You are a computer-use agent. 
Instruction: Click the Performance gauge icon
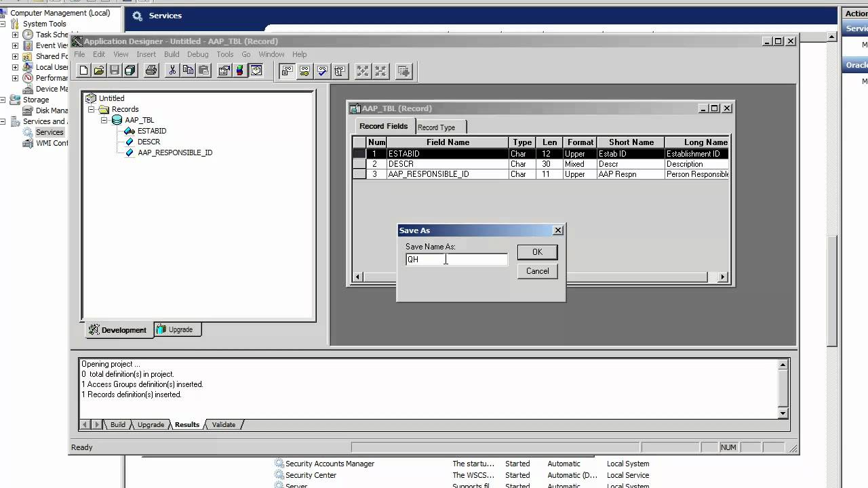[x=28, y=78]
